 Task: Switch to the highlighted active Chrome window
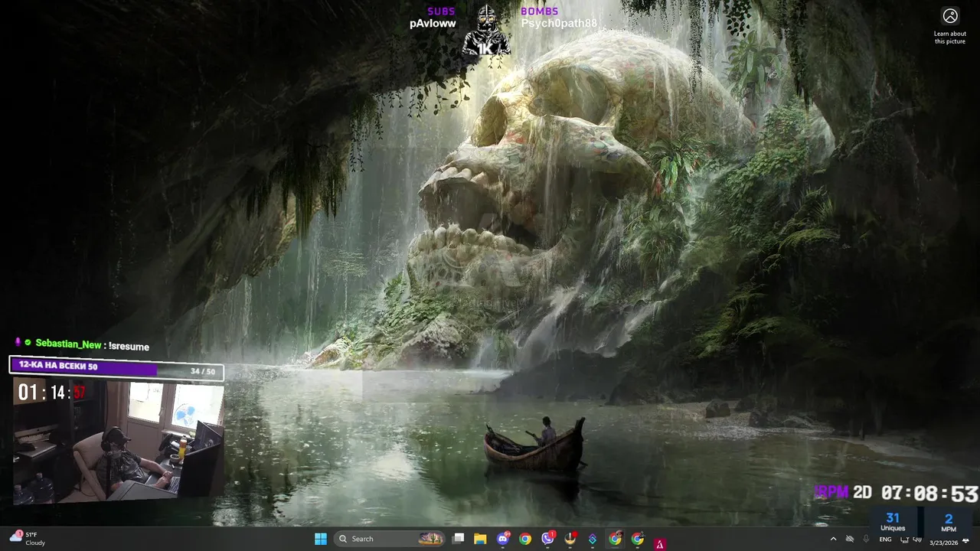pyautogui.click(x=615, y=539)
